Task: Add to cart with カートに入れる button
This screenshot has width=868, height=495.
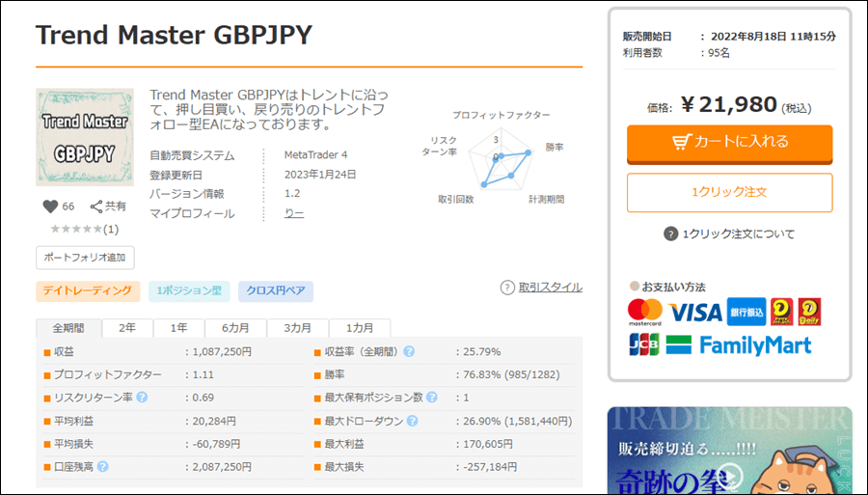Action: tap(729, 142)
